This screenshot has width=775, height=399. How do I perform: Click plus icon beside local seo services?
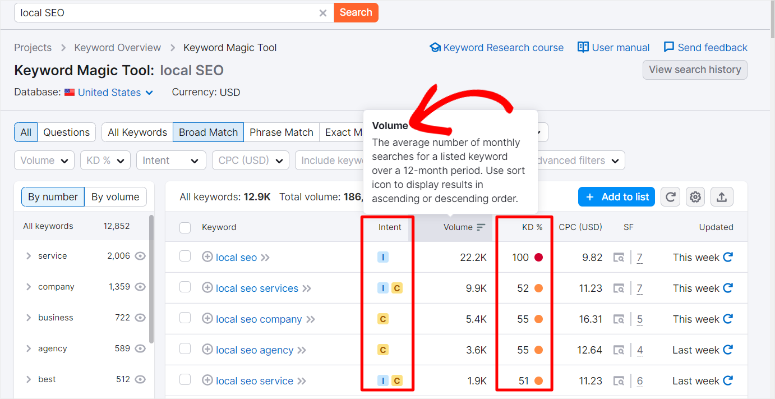(208, 288)
